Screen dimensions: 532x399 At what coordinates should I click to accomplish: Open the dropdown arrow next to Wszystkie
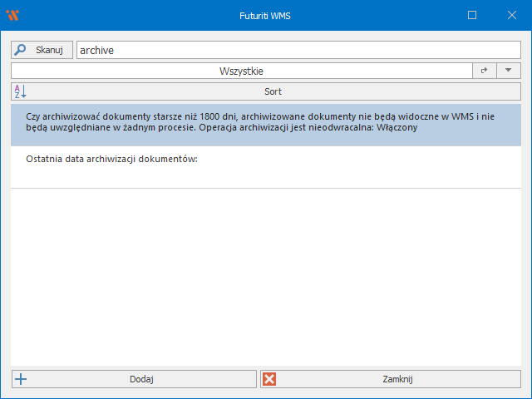(x=508, y=71)
